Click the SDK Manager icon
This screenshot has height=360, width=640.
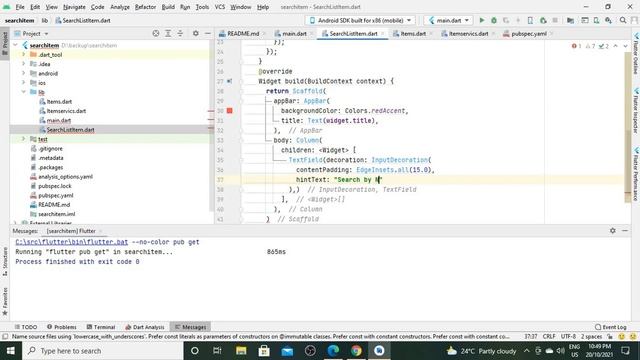pos(608,20)
